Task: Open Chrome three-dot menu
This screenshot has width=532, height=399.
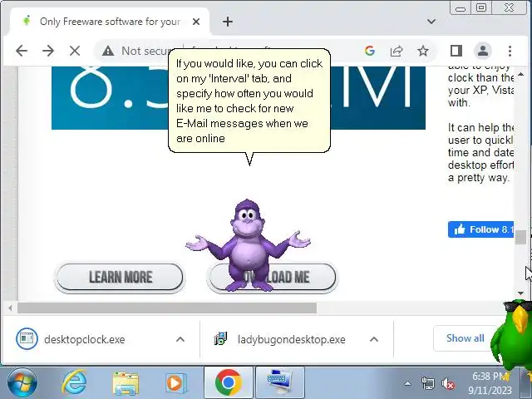Action: pyautogui.click(x=510, y=51)
